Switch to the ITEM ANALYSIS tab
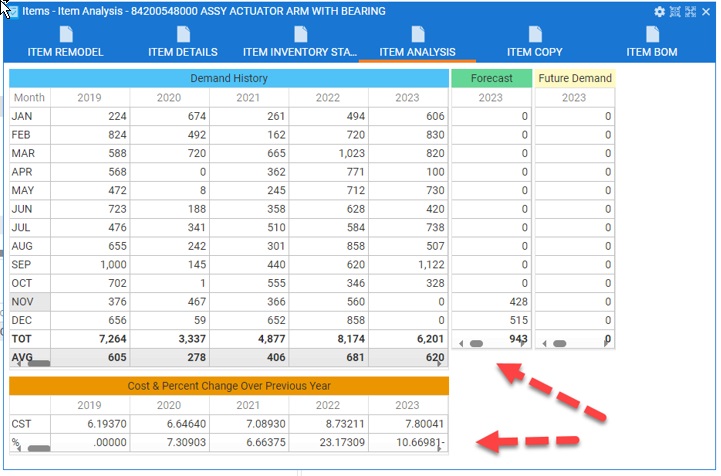721x476 pixels. tap(417, 52)
